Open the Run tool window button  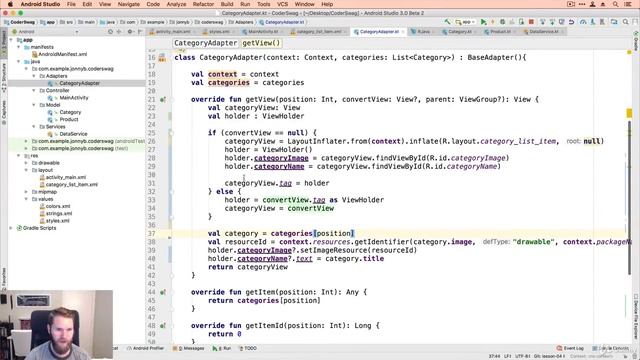(x=222, y=349)
